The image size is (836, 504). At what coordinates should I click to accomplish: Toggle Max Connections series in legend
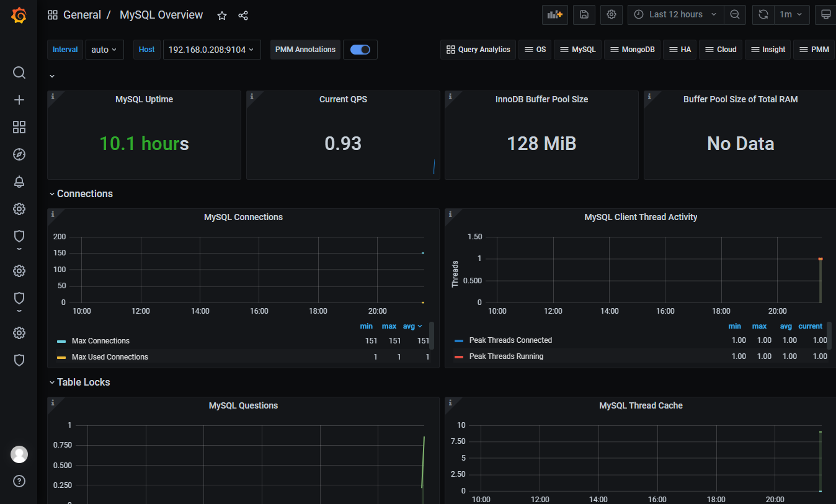[x=100, y=341]
